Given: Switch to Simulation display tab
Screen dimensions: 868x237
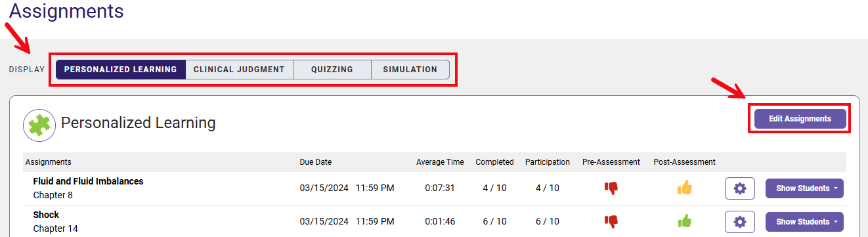Looking at the screenshot, I should [x=410, y=70].
